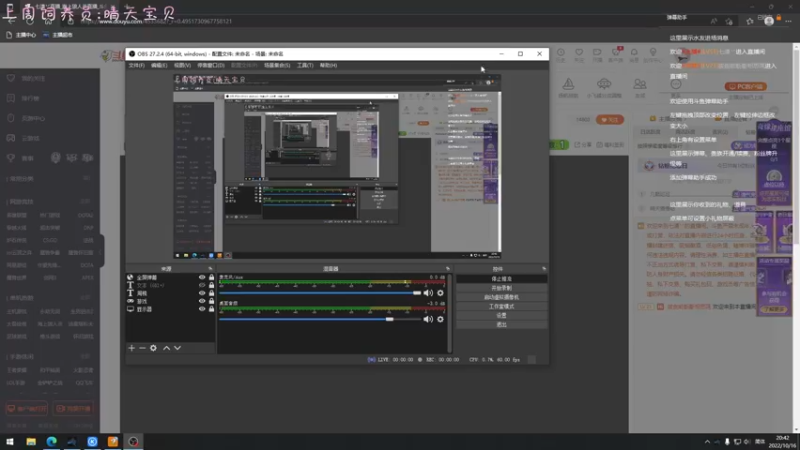Click 桌面音频 volume slider handle
Image resolution: width=800 pixels, height=450 pixels.
[390, 319]
